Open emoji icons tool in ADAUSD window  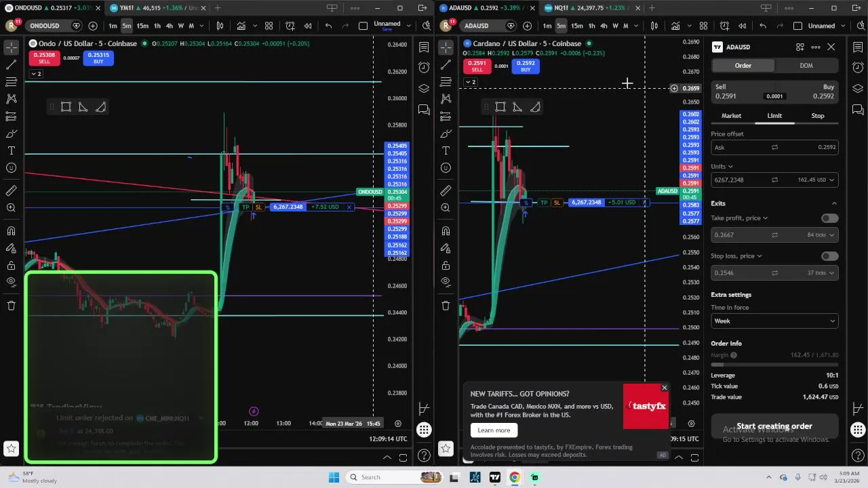click(x=446, y=167)
